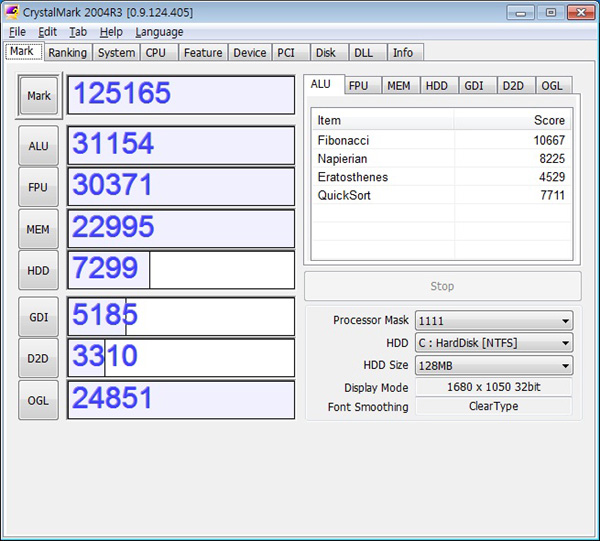
Task: Click the Score column header
Action: (x=513, y=120)
